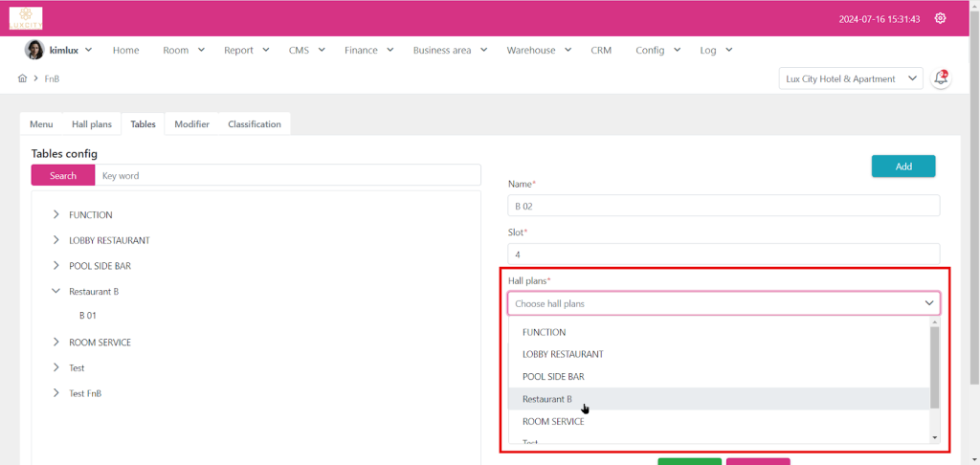Click the dropdown list scrollbar down arrow

pyautogui.click(x=935, y=436)
